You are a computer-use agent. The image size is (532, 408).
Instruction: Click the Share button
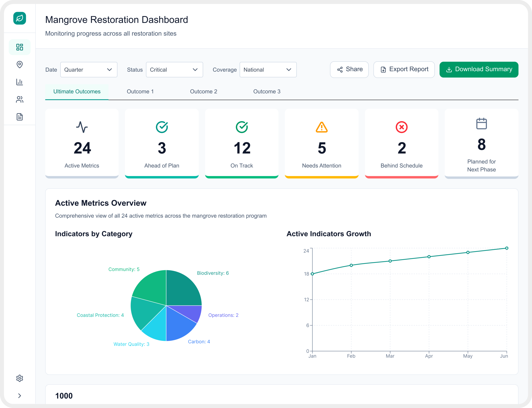(x=349, y=70)
